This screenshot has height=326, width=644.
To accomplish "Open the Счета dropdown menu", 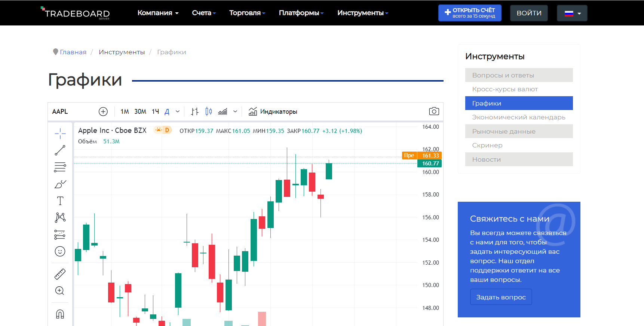I will (204, 13).
